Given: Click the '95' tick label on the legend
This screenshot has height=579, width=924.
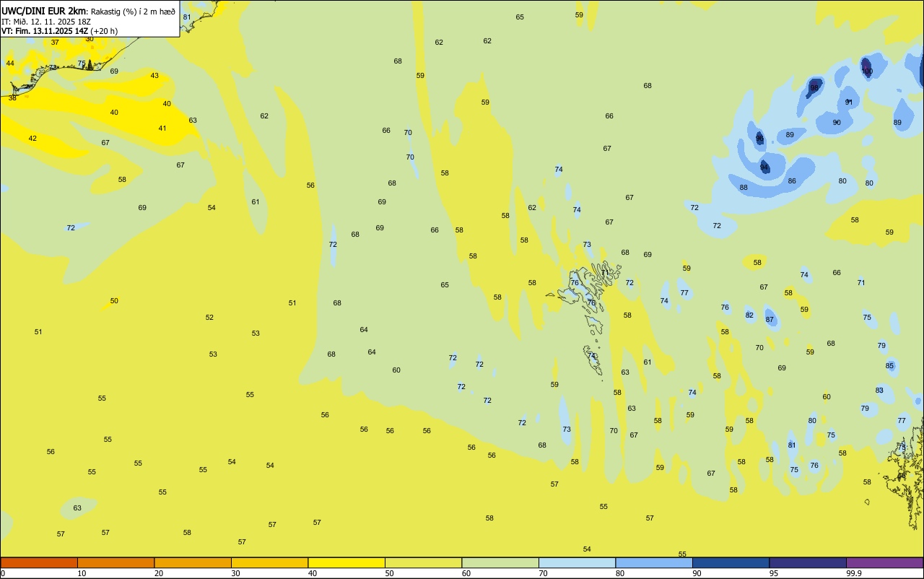Looking at the screenshot, I should coord(774,573).
